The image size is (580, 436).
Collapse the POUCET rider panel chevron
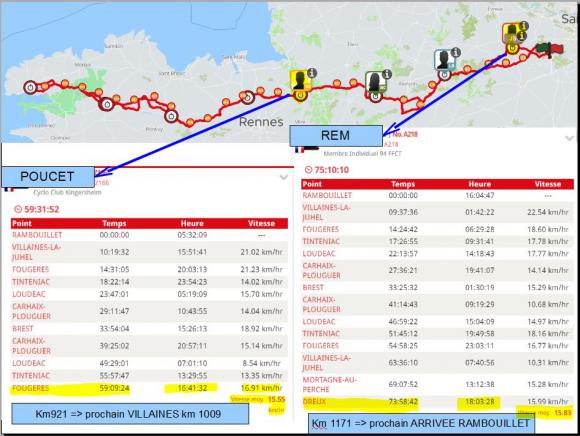tap(283, 178)
